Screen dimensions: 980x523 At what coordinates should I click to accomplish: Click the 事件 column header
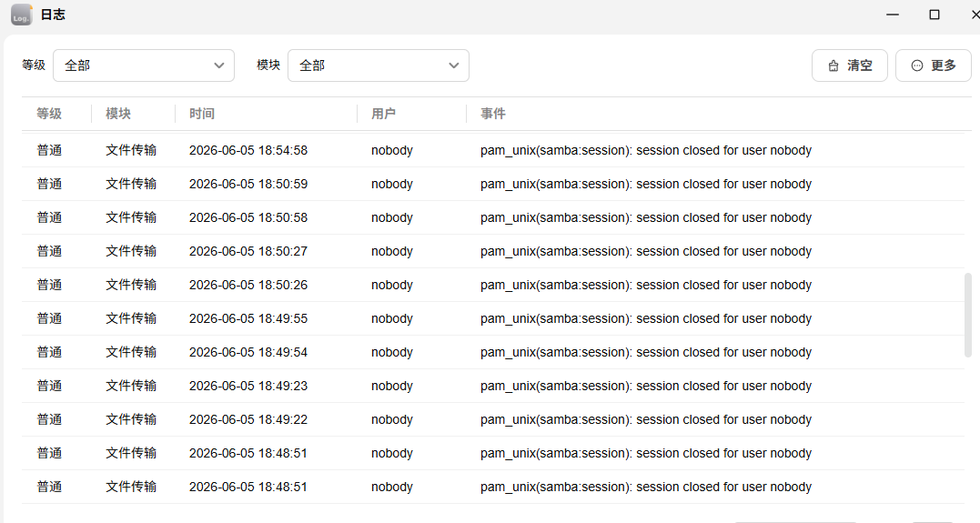point(493,114)
